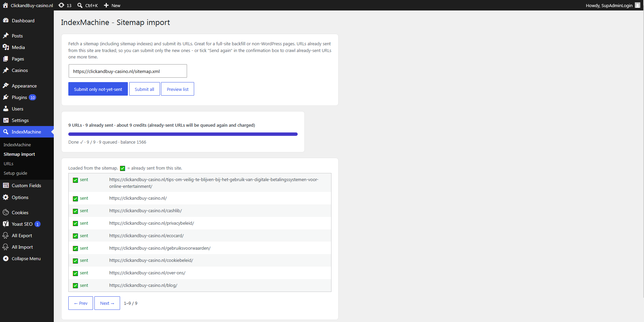This screenshot has width=644, height=322.
Task: Click the '1–9 / 9' pagination text
Action: [131, 303]
